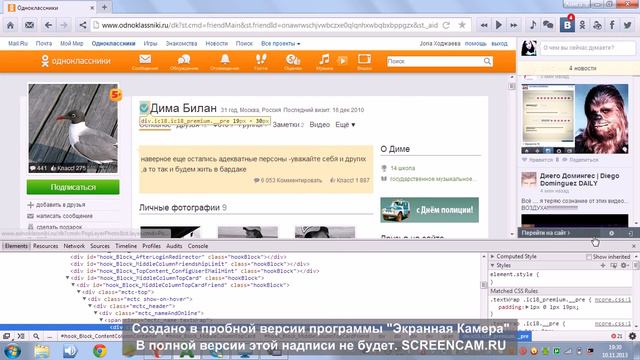Screen dimensions: 640x360
Task: Collapse the mctc_nameAndOnline div node
Action: click(96, 313)
